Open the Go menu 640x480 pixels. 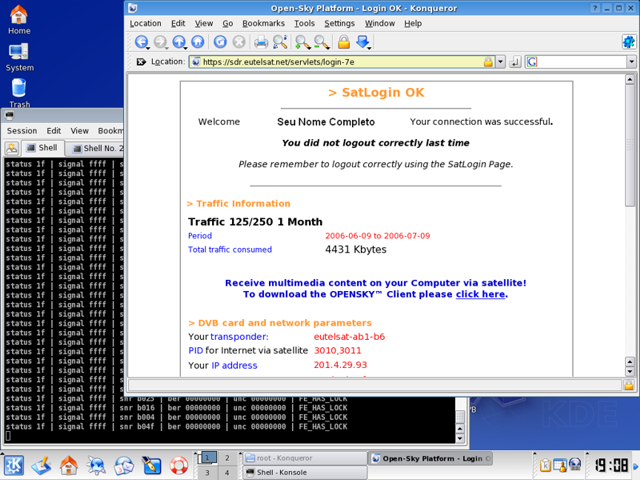228,23
